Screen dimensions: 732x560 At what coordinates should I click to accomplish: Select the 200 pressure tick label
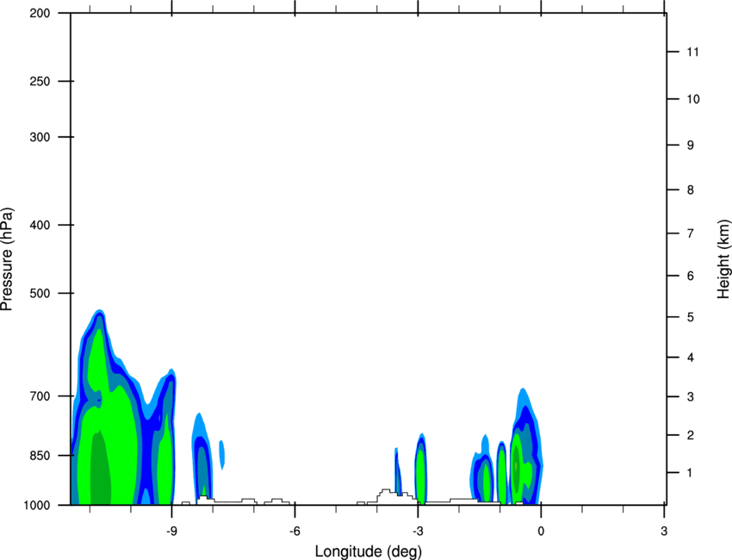[40, 13]
